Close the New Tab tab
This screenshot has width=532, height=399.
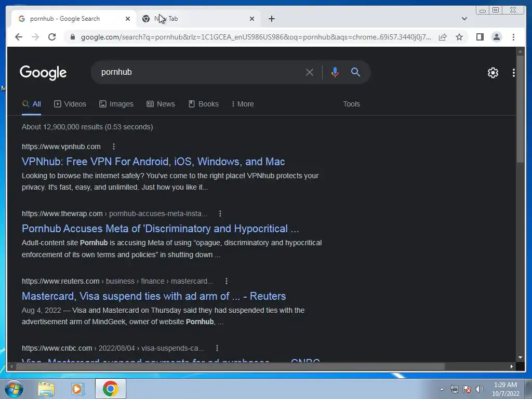252,19
